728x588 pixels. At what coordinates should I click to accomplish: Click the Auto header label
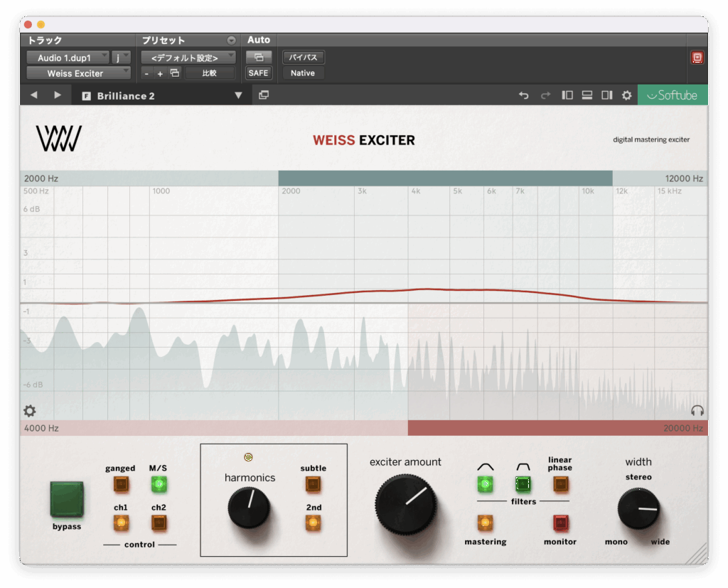pyautogui.click(x=259, y=40)
